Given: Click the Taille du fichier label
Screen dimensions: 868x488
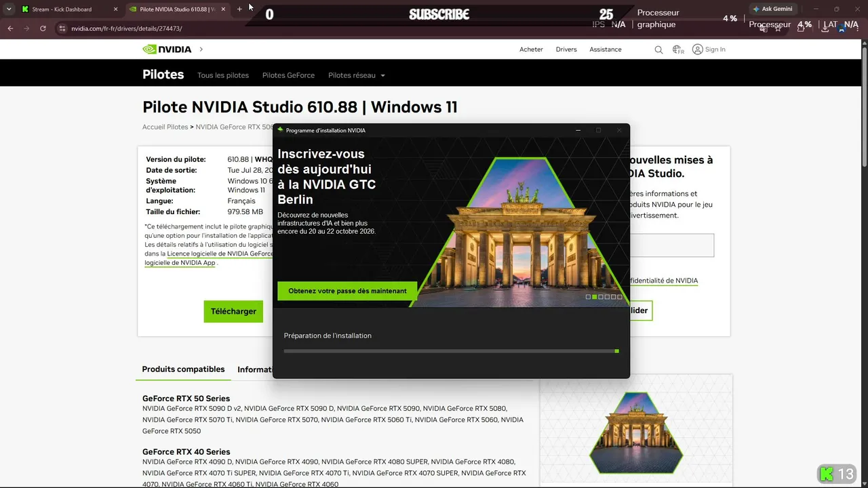Looking at the screenshot, I should click(x=173, y=212).
